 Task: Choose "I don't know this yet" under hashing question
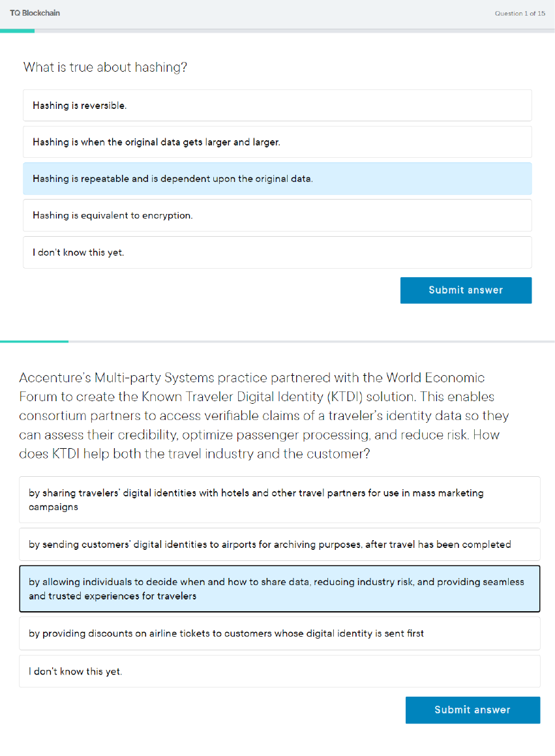click(x=277, y=252)
